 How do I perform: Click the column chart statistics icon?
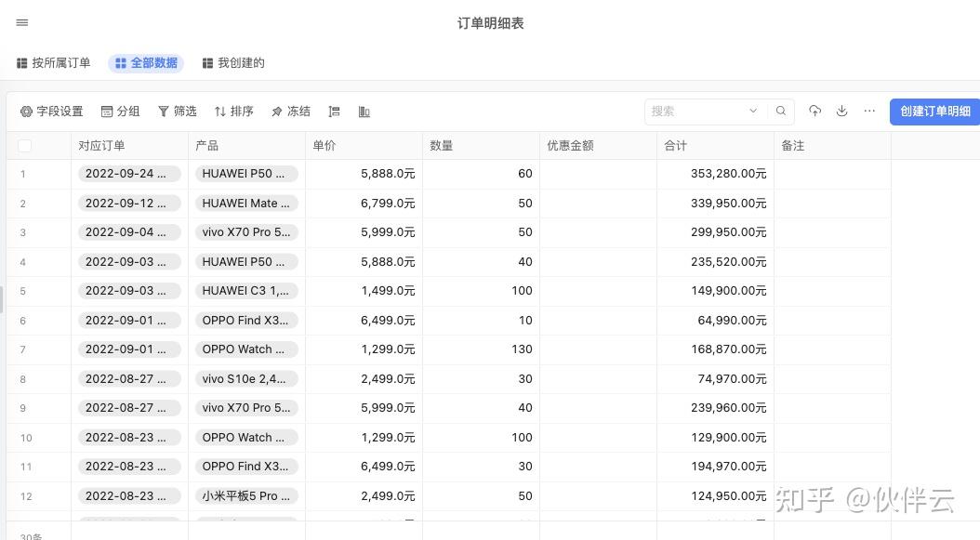[364, 112]
